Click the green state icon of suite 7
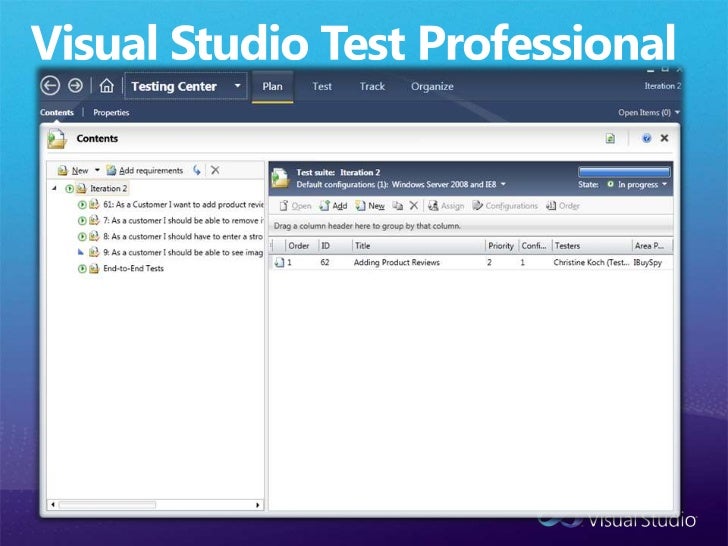 point(82,221)
